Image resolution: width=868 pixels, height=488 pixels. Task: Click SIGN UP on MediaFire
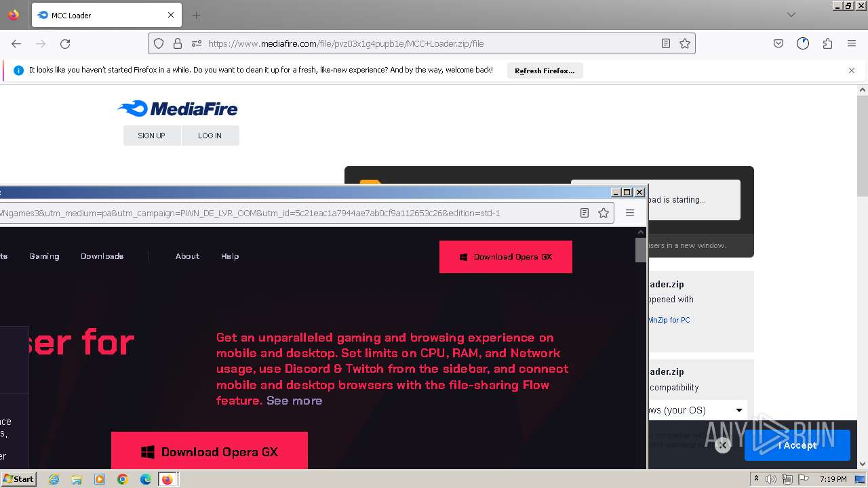(x=151, y=136)
